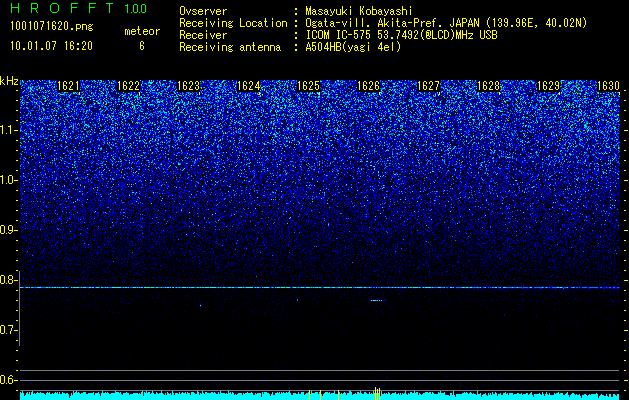Click the HROFFT 1.0.0 title text

pyautogui.click(x=79, y=8)
